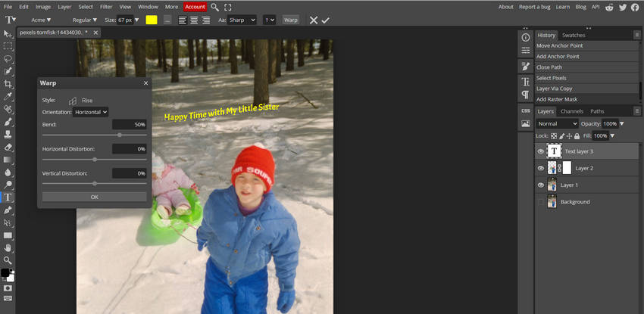Toggle fullscreen mode icon
644x314 pixels.
tap(228, 7)
